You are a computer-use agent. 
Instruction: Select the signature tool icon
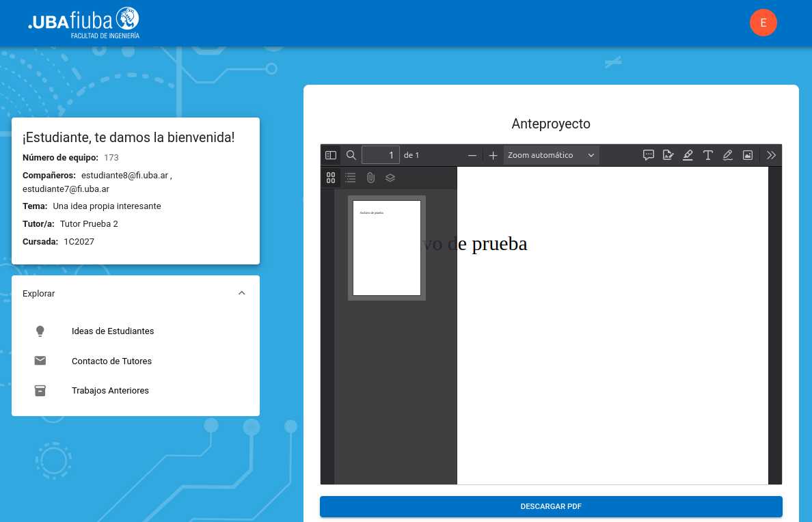coord(668,155)
